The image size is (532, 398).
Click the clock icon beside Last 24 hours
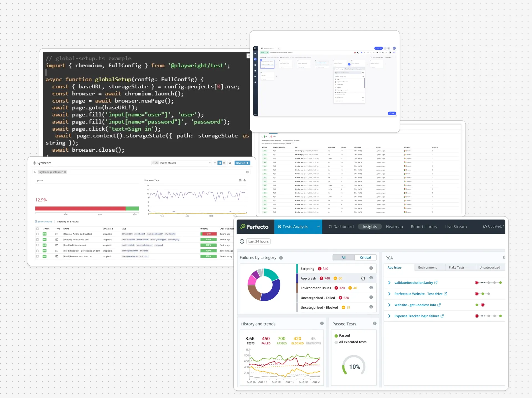[242, 241]
